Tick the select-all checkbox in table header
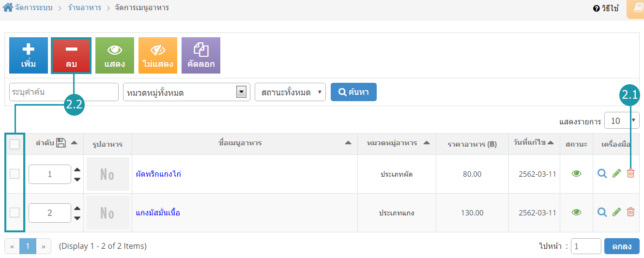The height and width of the screenshot is (258, 644). tap(15, 144)
